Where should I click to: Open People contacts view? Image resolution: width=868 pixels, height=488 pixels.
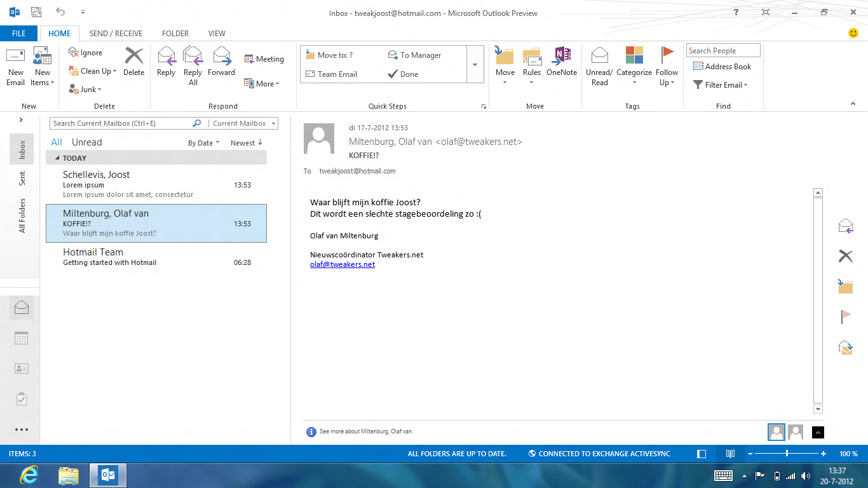click(21, 369)
